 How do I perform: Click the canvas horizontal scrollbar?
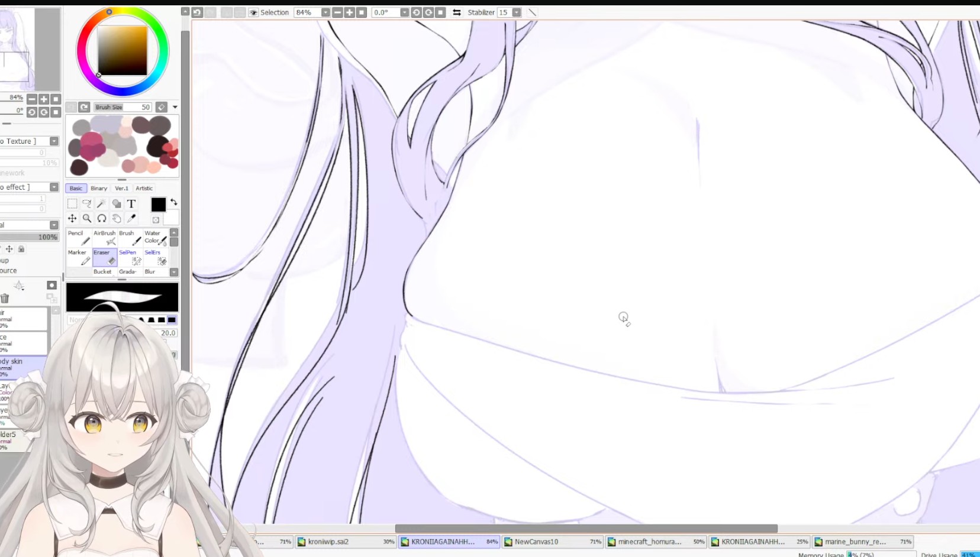586,529
